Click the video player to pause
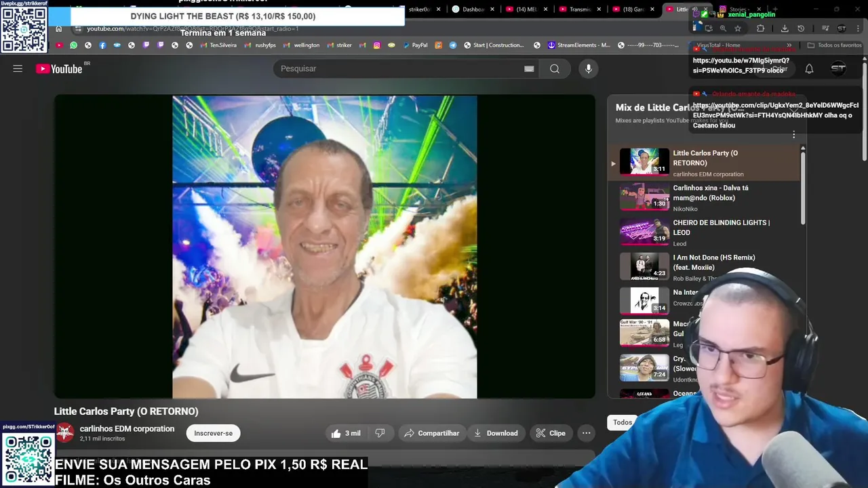The width and height of the screenshot is (868, 488). (324, 247)
